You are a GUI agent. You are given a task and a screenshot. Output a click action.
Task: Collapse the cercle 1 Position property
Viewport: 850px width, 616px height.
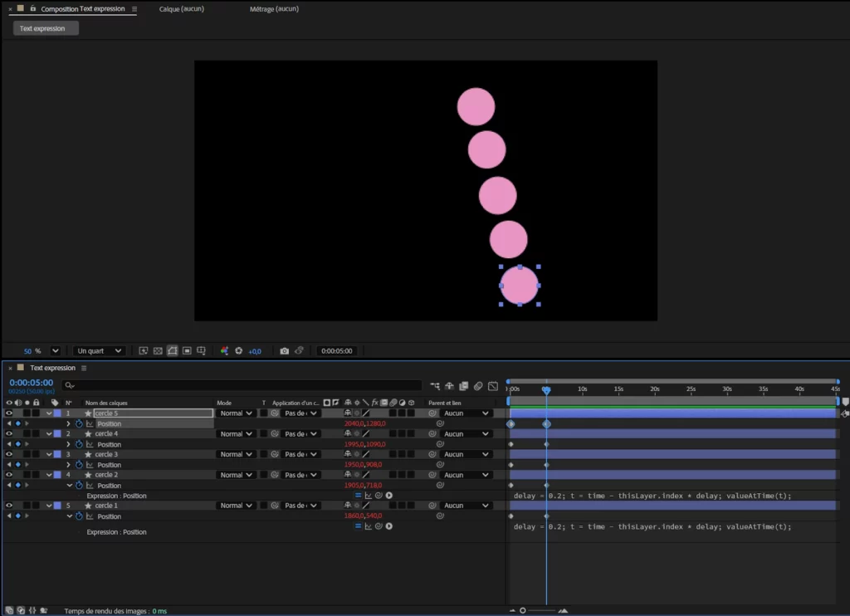click(70, 516)
